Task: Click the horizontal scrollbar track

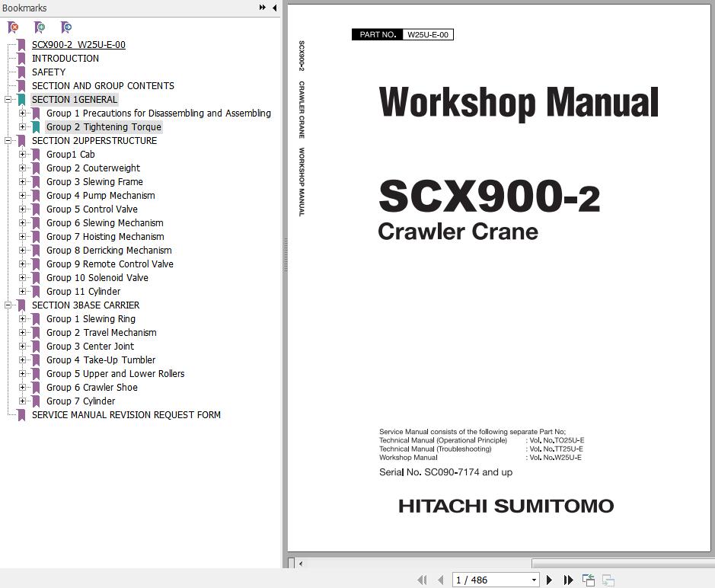Action: [417, 564]
